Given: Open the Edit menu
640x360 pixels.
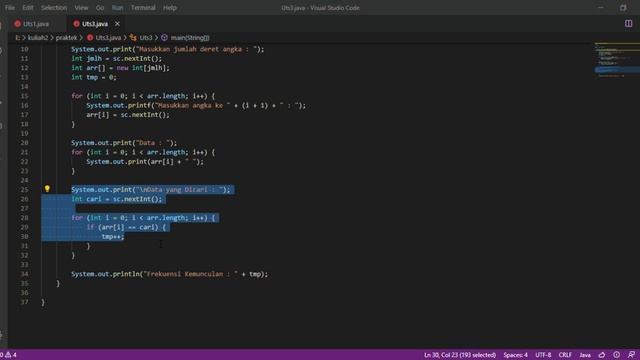Looking at the screenshot, I should coord(28,8).
